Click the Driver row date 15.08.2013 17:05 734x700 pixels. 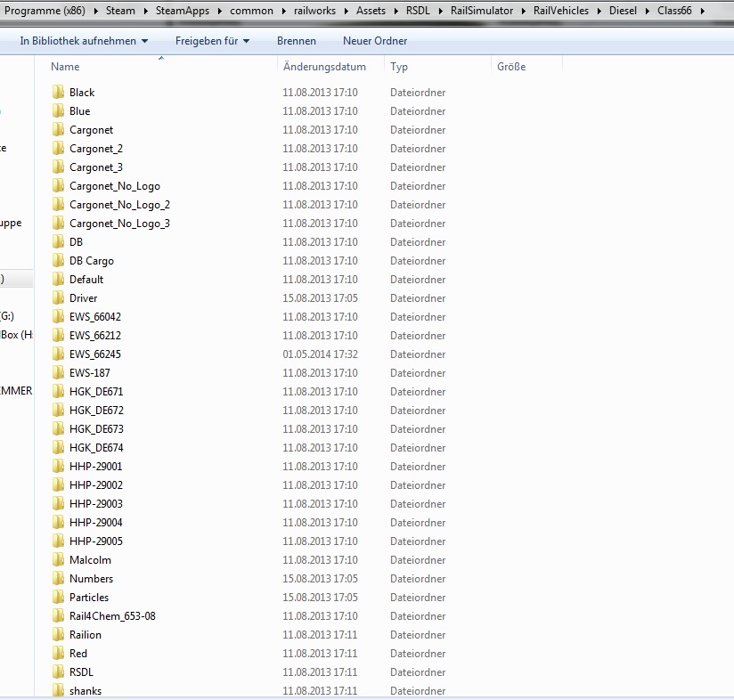tap(320, 298)
